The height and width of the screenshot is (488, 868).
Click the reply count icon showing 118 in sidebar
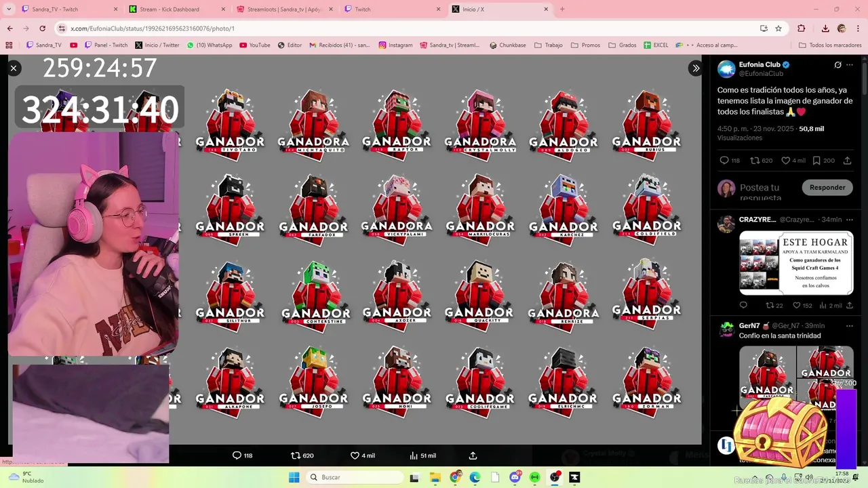pyautogui.click(x=724, y=161)
